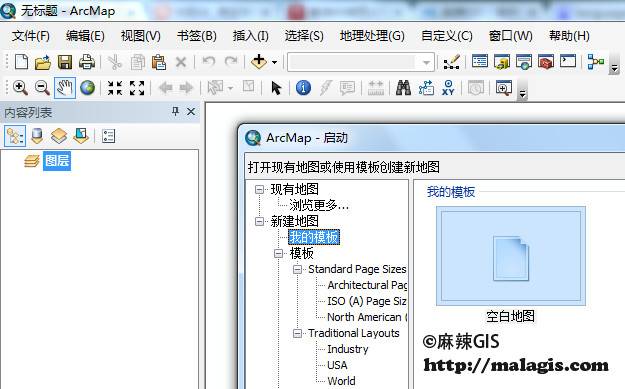Image resolution: width=625 pixels, height=389 pixels.
Task: Click the Redo arrow icon
Action: pos(231,62)
